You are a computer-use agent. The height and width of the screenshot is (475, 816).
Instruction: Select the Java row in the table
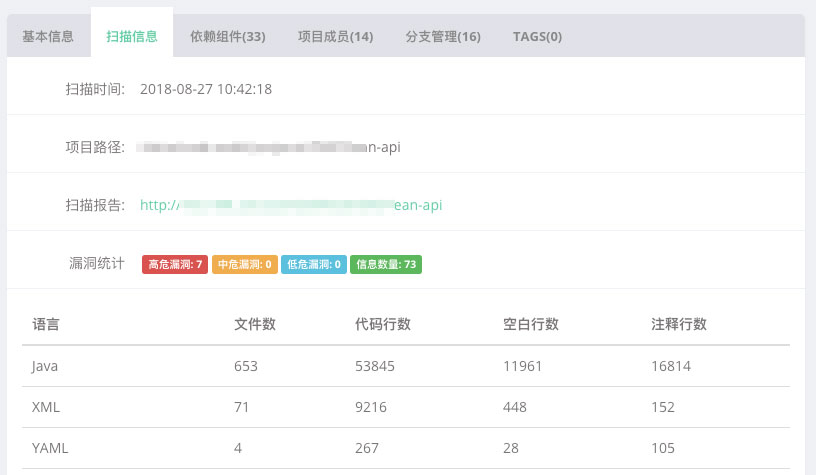click(406, 366)
